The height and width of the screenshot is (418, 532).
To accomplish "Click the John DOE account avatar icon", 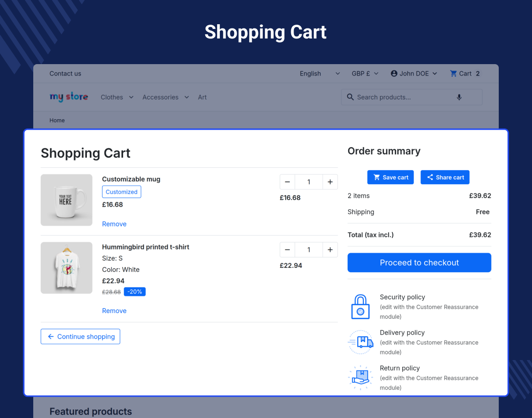I will pos(394,74).
